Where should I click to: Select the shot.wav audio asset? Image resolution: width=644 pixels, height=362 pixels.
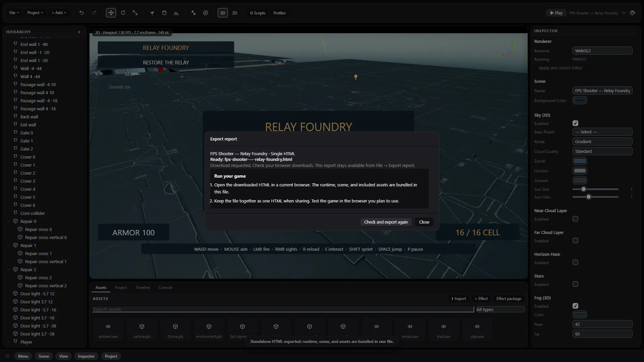pos(444,330)
